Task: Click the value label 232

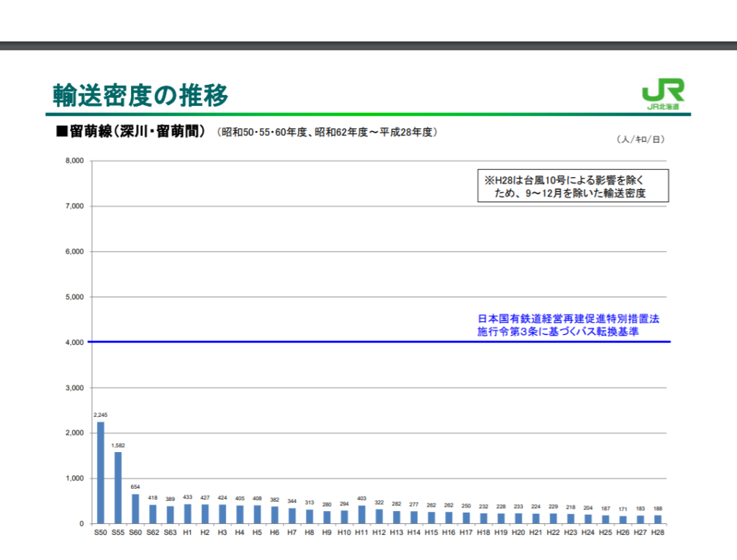Action: click(x=484, y=507)
